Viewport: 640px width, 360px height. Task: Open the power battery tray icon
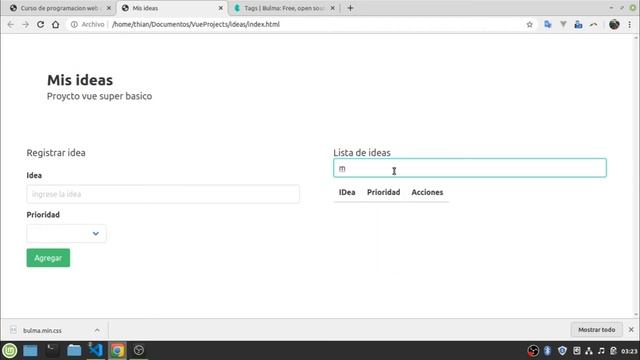point(613,351)
